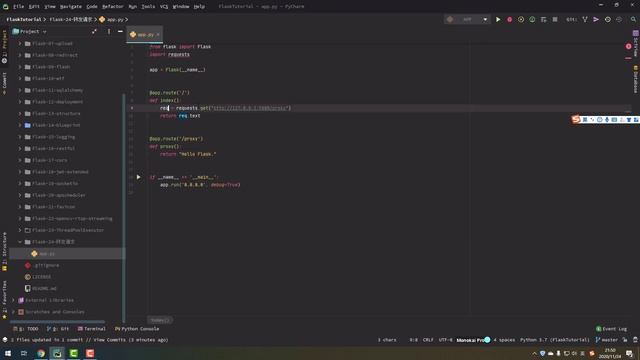Run with coverage using the yellow shield icon
Image resolution: width=640 pixels, height=360 pixels.
point(521,19)
